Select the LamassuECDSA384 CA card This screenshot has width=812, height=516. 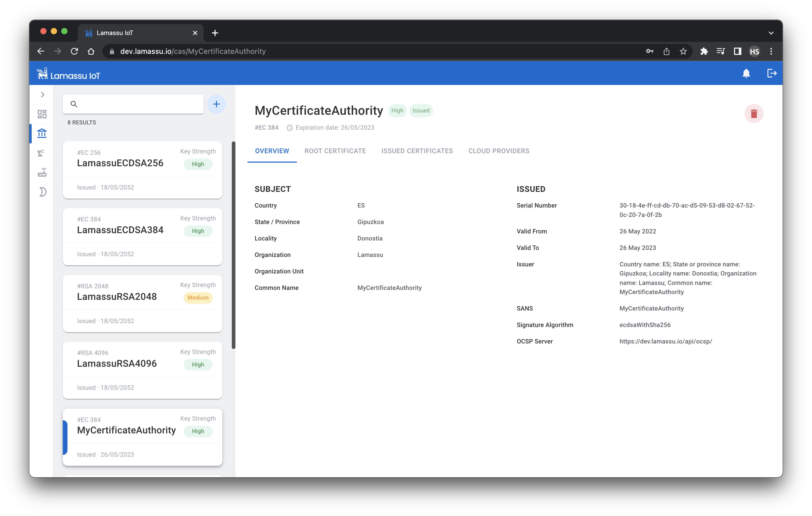[x=142, y=237]
